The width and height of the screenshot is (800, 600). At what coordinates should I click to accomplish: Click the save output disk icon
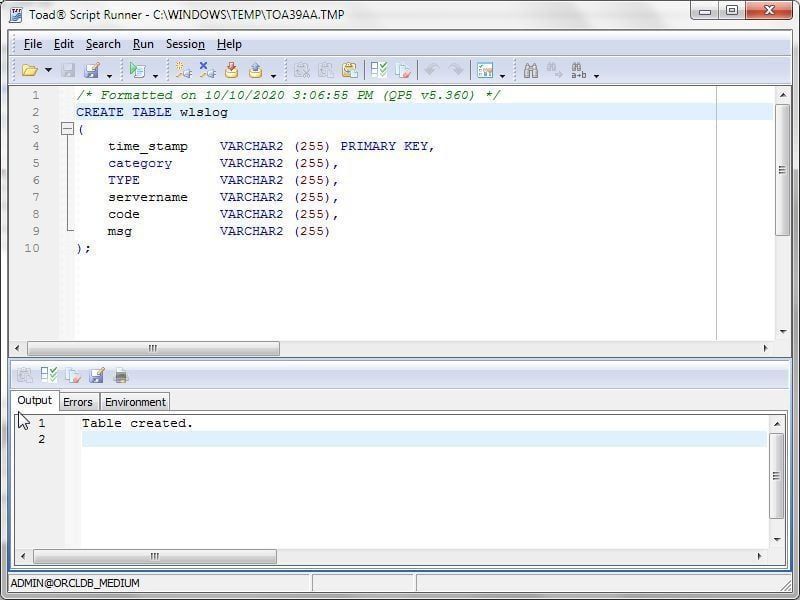point(97,376)
